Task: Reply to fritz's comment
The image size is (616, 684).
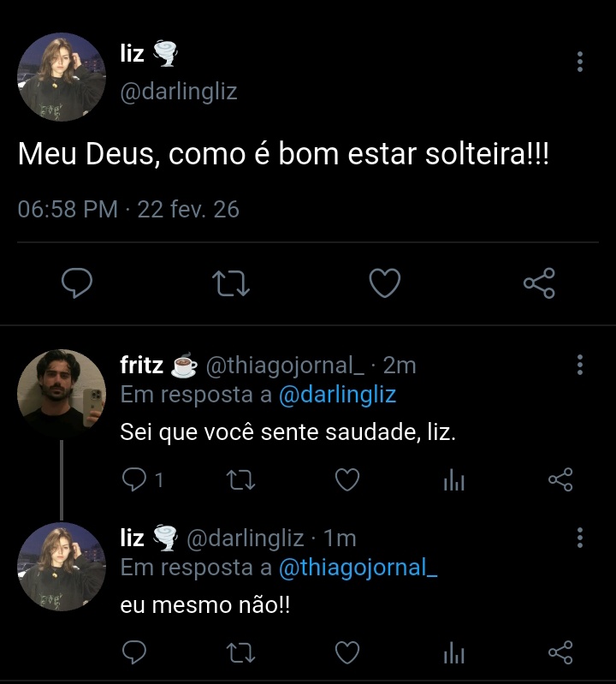Action: pyautogui.click(x=134, y=481)
